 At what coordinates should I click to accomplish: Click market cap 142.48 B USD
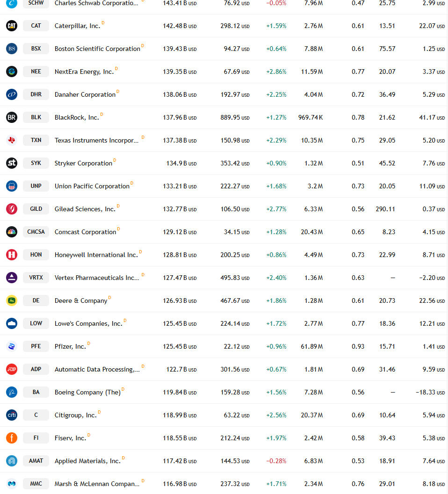click(180, 26)
